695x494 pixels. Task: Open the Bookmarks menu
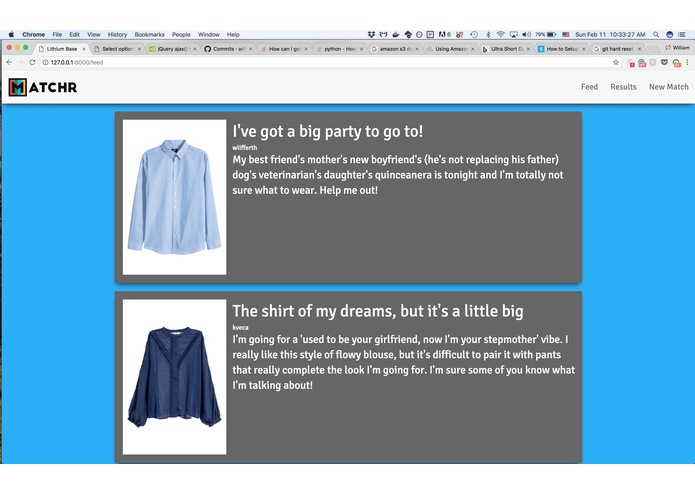(x=149, y=35)
